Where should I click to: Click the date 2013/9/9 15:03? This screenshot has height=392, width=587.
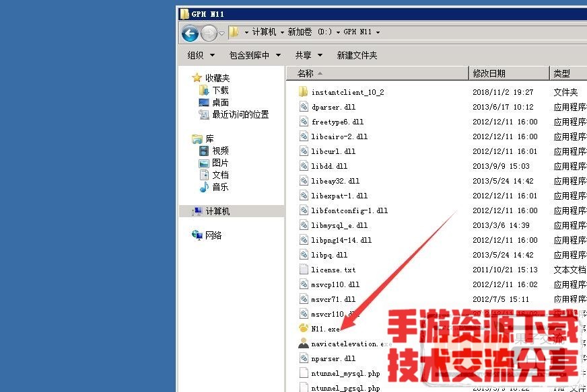[x=501, y=166]
